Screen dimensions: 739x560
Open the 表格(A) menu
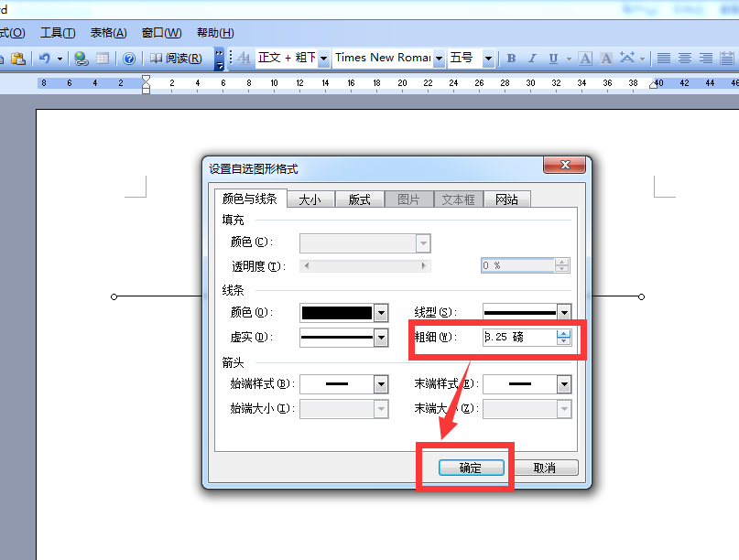[x=108, y=33]
